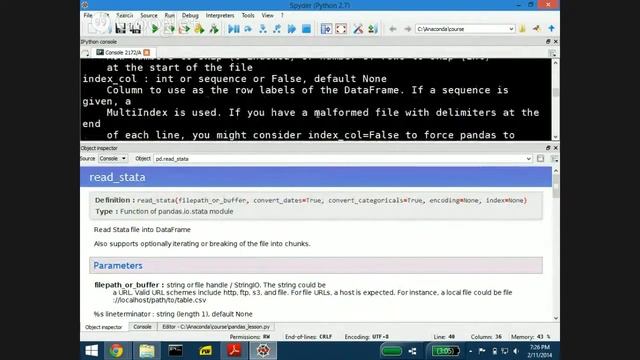Click the Encoding: UTF-8 status bar entry
This screenshot has height=360, width=640.
367,337
